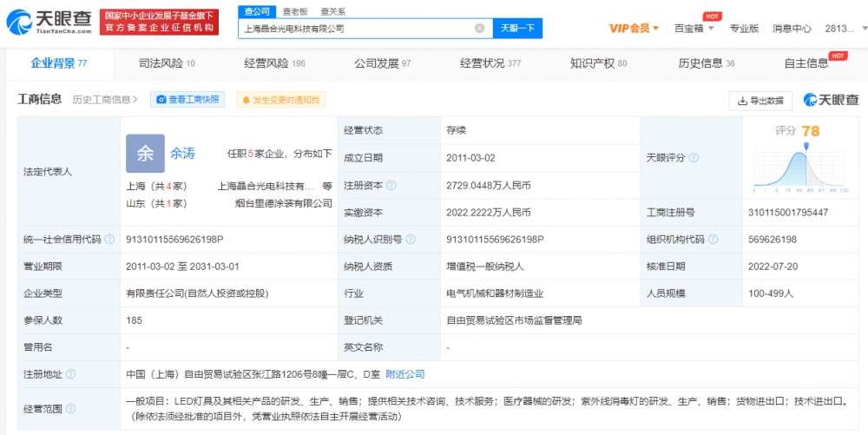Click 查看工商快照 button
The height and width of the screenshot is (435, 868).
(x=187, y=100)
